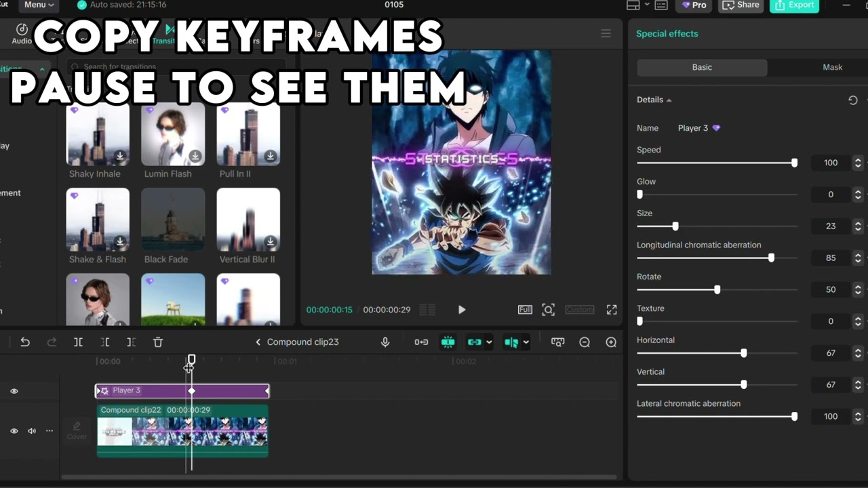Download the Pull In II transition
Viewport: 868px width, 488px height.
point(271,157)
